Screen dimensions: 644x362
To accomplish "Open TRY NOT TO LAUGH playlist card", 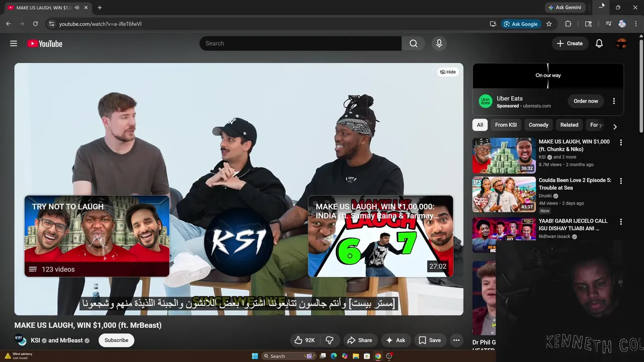I will click(x=97, y=236).
